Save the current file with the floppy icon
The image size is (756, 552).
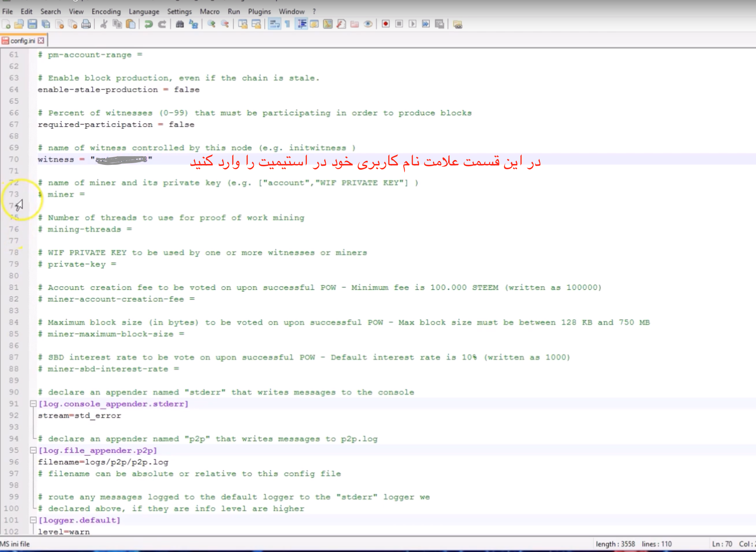(33, 24)
